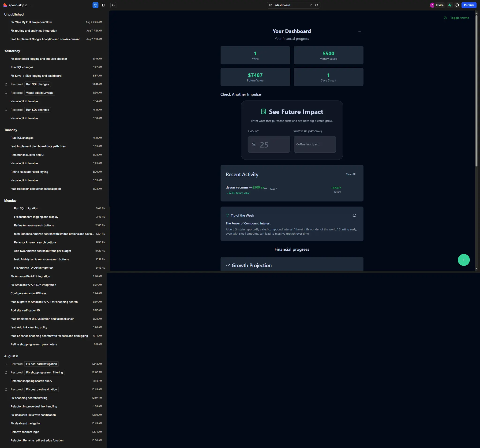
Task: Select 'Fix Save-a-Skip logging and dashboard' version
Action: (x=53, y=76)
